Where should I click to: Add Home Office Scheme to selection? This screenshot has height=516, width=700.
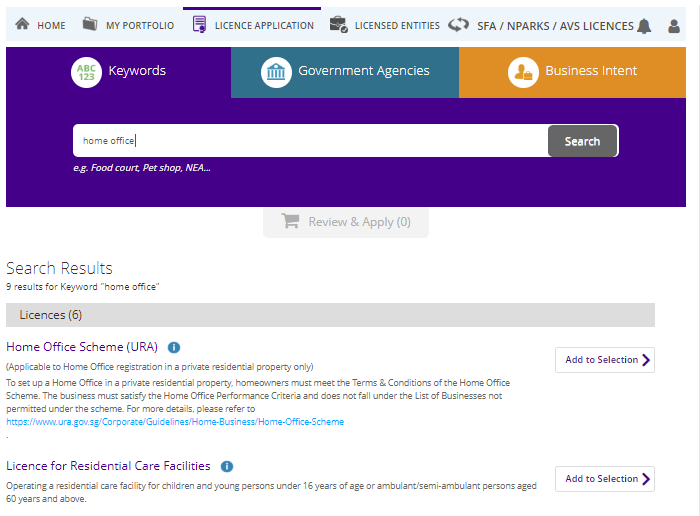[604, 360]
